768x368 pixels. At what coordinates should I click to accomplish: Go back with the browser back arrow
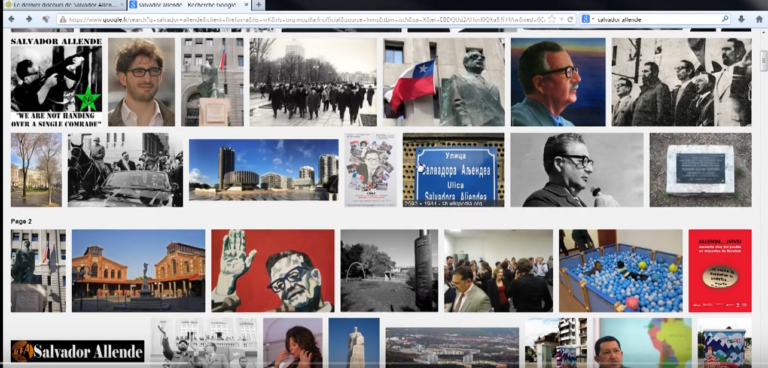12,19
